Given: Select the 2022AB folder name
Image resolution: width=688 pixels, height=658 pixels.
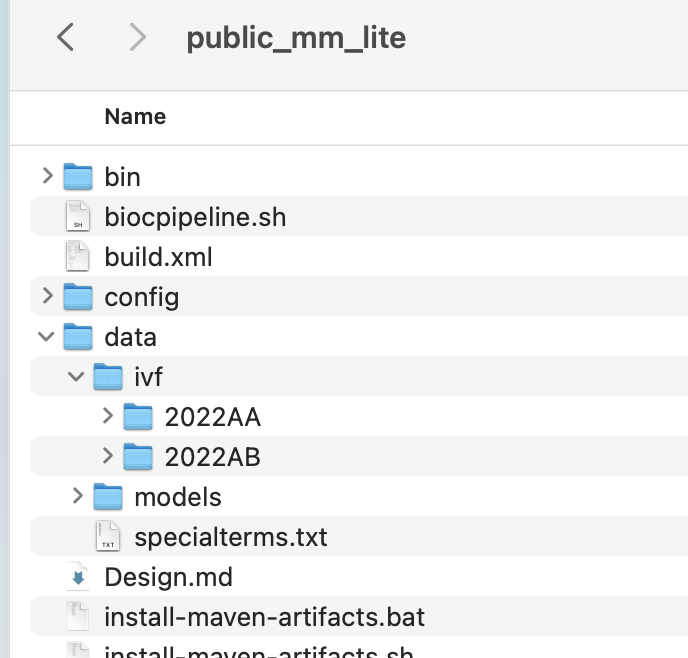Looking at the screenshot, I should click(213, 457).
